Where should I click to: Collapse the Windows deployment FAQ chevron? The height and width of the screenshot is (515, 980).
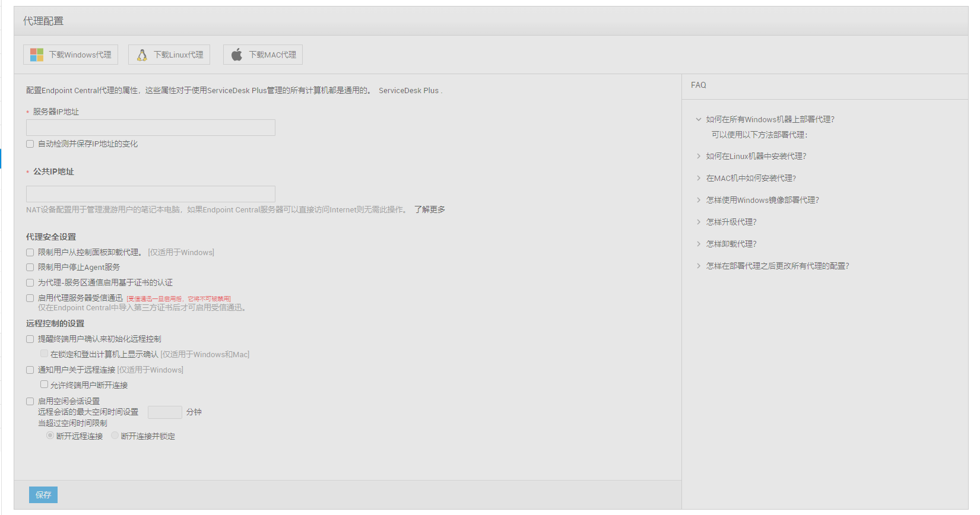coord(699,119)
